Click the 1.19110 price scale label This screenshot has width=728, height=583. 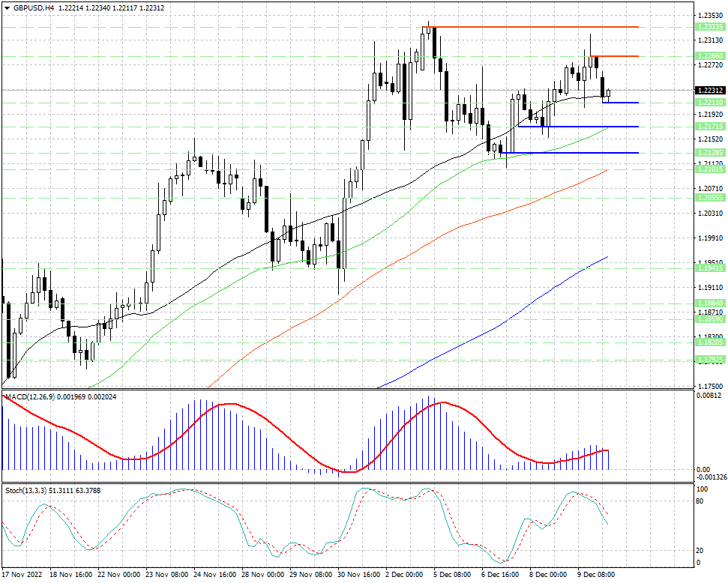coord(710,287)
